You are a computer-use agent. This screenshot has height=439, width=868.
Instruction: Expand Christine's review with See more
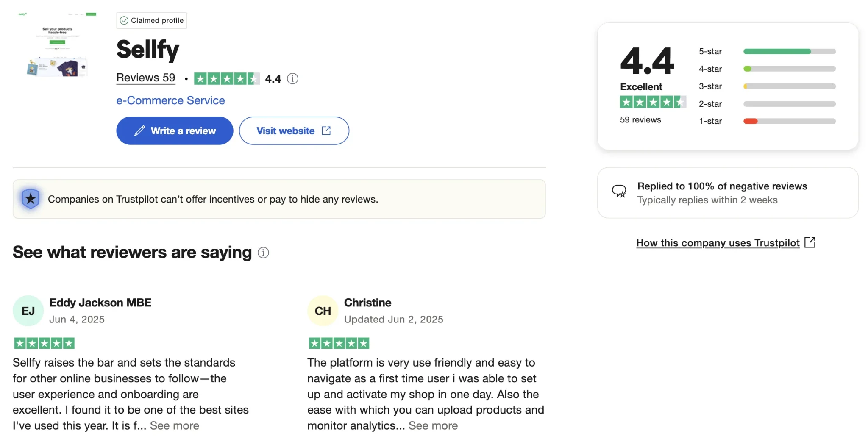tap(433, 425)
